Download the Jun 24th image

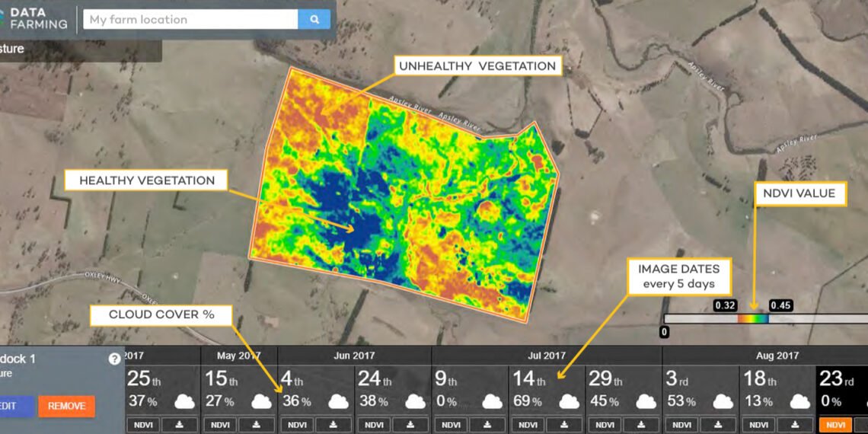point(410,425)
